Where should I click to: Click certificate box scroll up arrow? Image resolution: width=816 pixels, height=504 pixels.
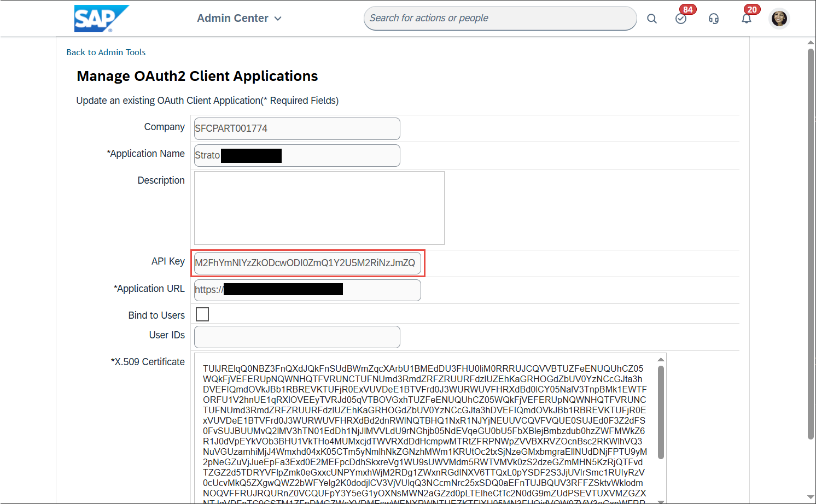point(661,360)
